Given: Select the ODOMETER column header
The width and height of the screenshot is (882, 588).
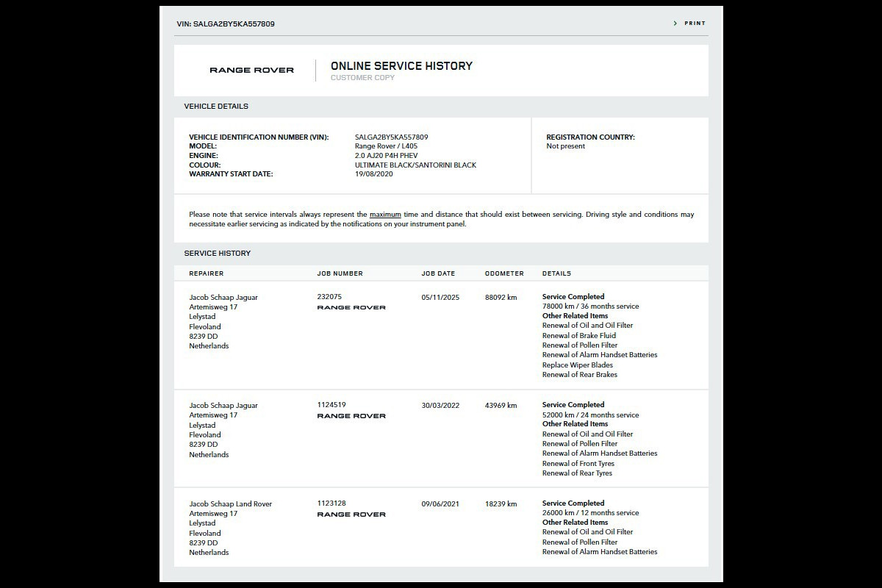Looking at the screenshot, I should click(x=504, y=273).
